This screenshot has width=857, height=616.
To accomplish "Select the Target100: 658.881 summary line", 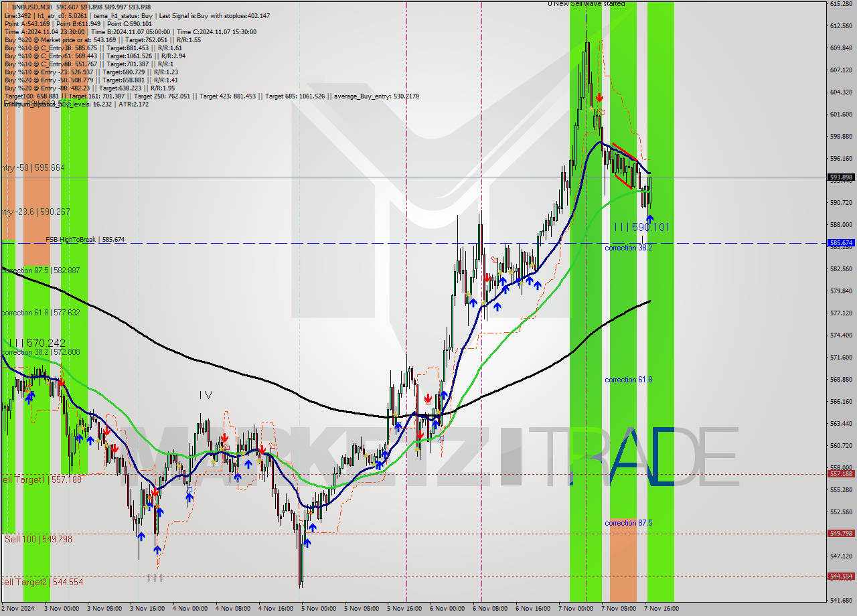I will (x=212, y=96).
